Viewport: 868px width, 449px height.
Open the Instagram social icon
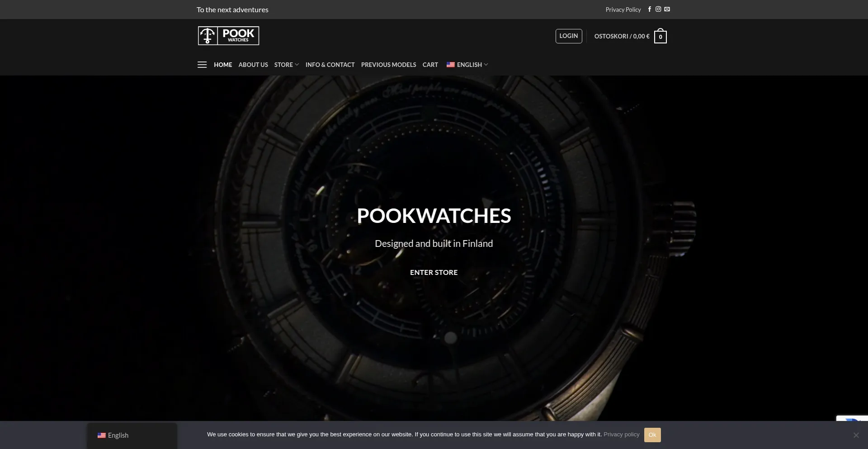tap(658, 9)
